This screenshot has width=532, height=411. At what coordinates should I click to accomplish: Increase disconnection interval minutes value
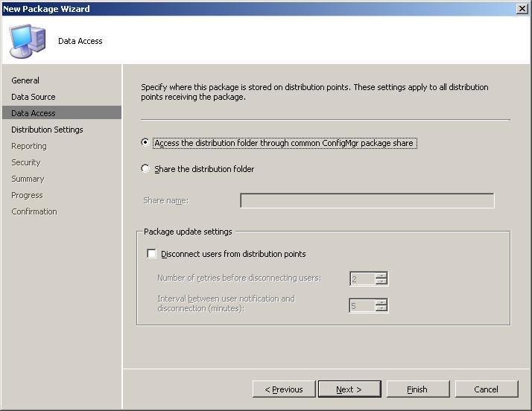381,302
